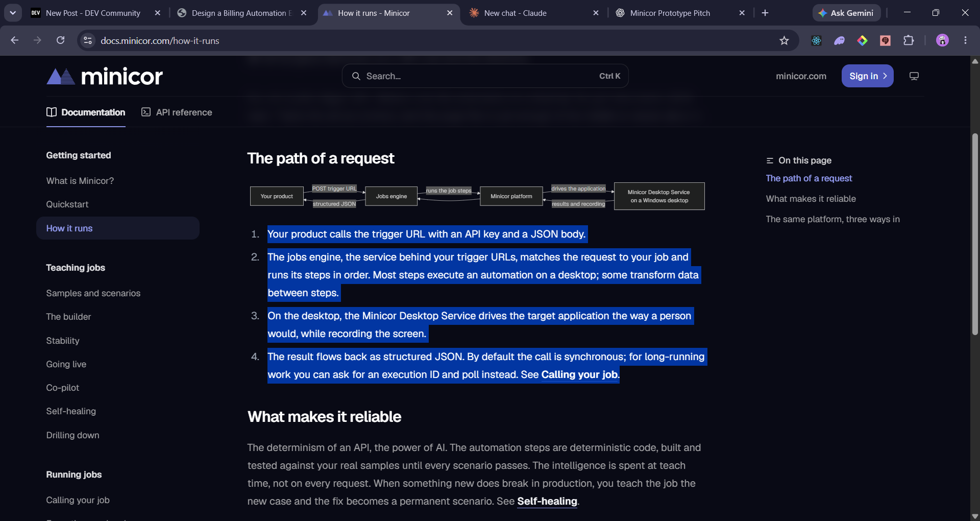Screen dimensions: 980x521
Task: Open the tab search dropdown arrow
Action: coord(13,13)
